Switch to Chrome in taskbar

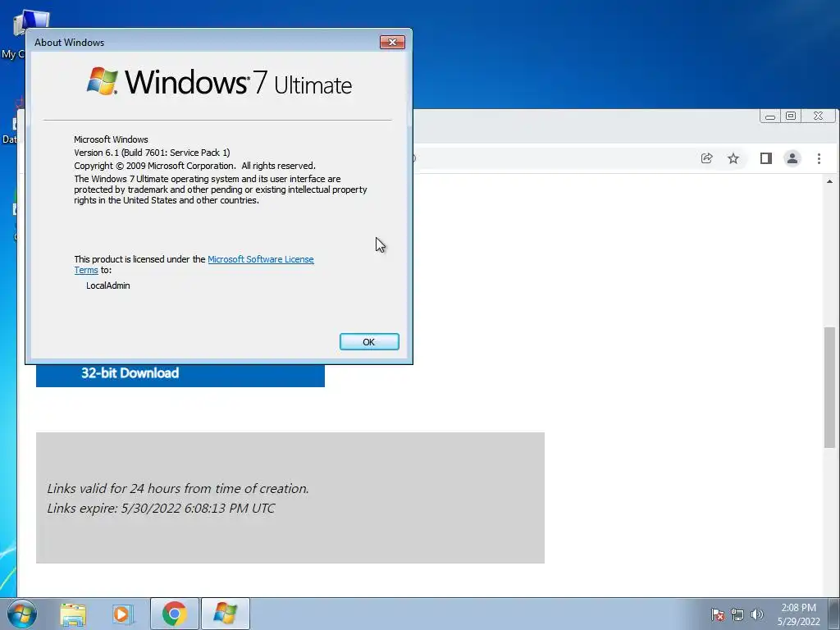tap(174, 614)
